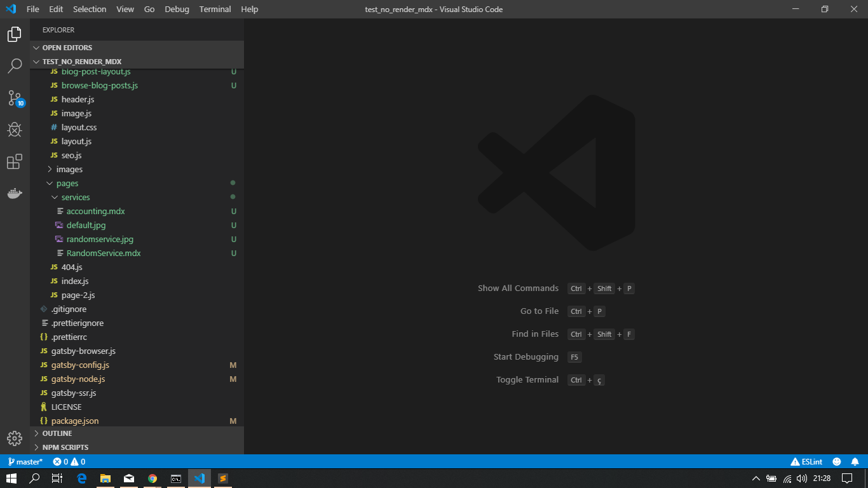Open the Extensions view in activity bar
Viewport: 868px width, 488px height.
[x=15, y=161]
